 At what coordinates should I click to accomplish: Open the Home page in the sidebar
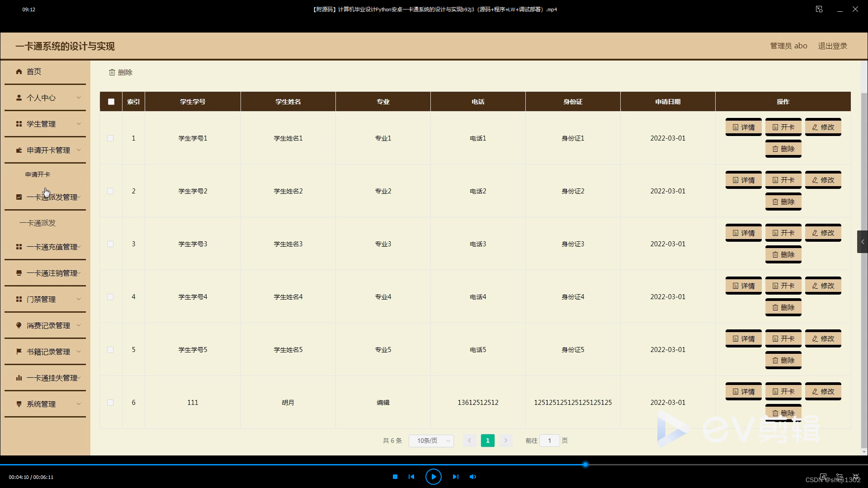point(34,71)
